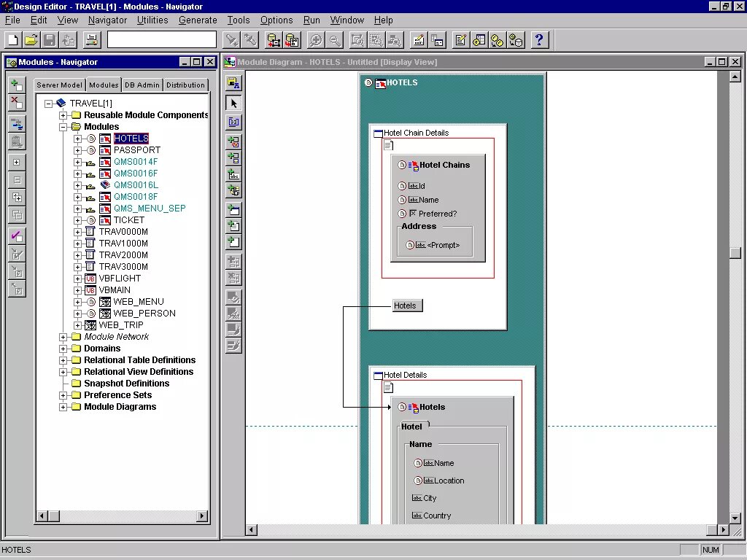This screenshot has width=747, height=560.
Task: Click the Save diagram icon in diagram toolbar
Action: [x=233, y=83]
